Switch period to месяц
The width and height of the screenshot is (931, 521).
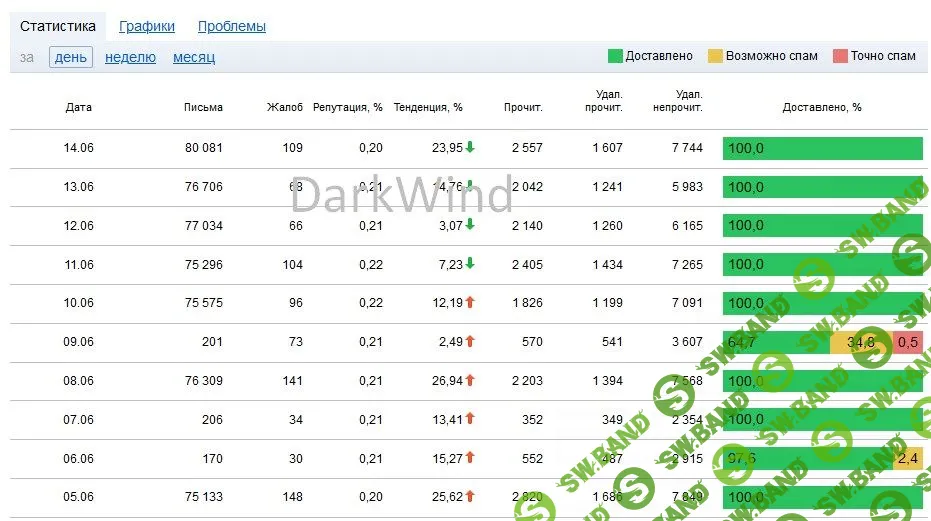[x=194, y=57]
